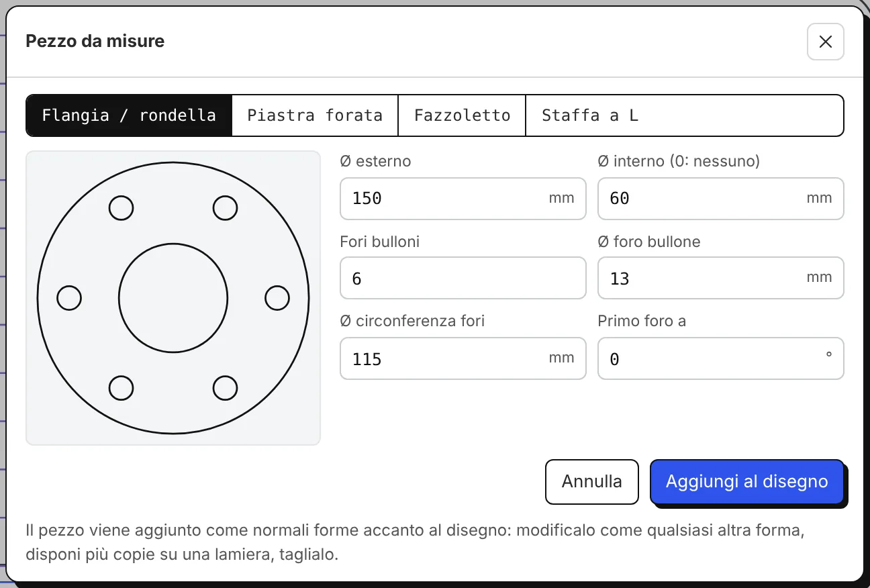This screenshot has height=588, width=870.
Task: Cancel with the Annulla button
Action: point(591,482)
